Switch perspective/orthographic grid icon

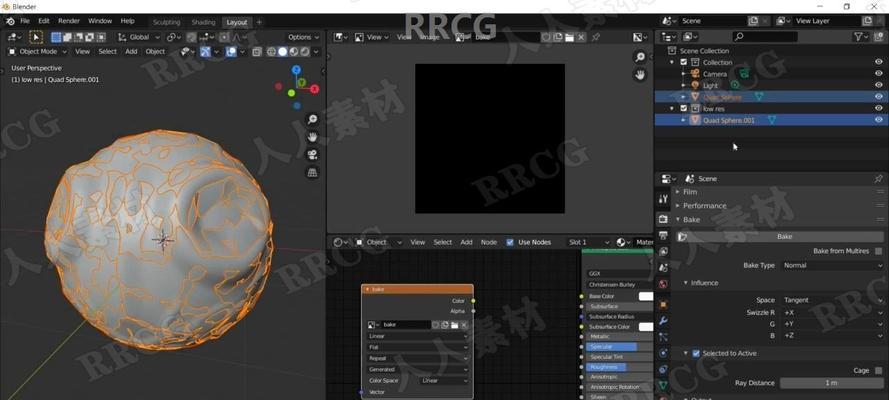click(x=312, y=172)
